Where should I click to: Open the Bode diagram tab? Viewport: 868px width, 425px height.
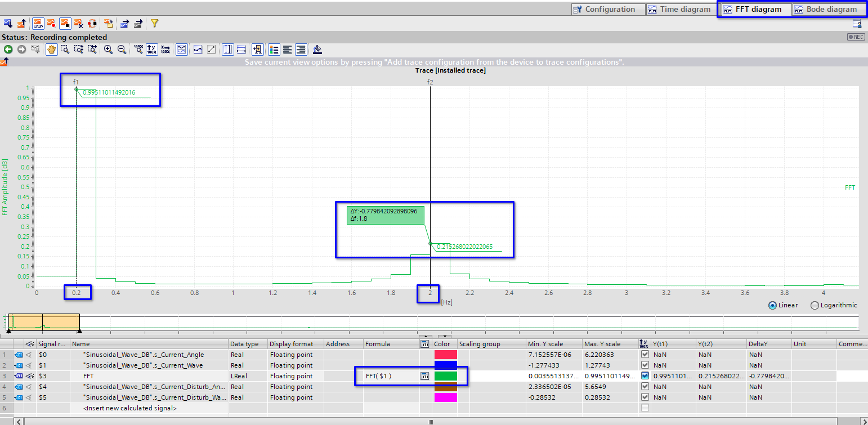[x=826, y=9]
